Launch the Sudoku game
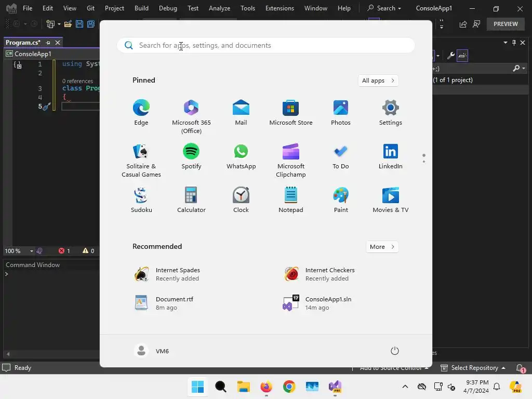The width and height of the screenshot is (532, 399). pos(141,200)
